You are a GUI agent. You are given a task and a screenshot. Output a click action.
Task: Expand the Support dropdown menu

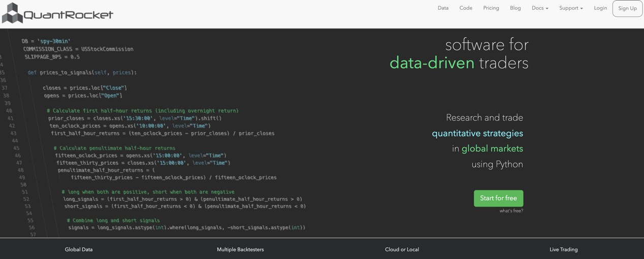[571, 8]
